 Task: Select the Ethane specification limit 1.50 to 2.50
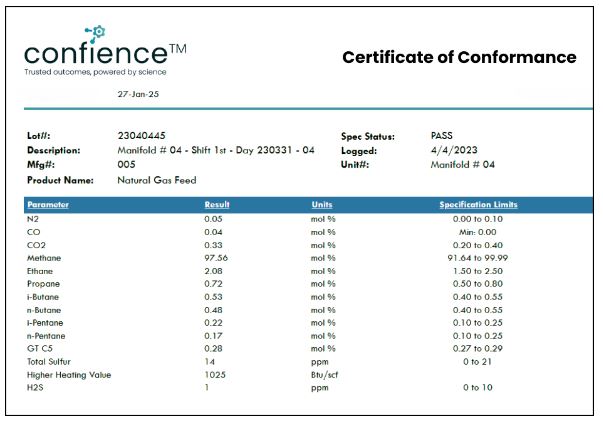pyautogui.click(x=478, y=270)
